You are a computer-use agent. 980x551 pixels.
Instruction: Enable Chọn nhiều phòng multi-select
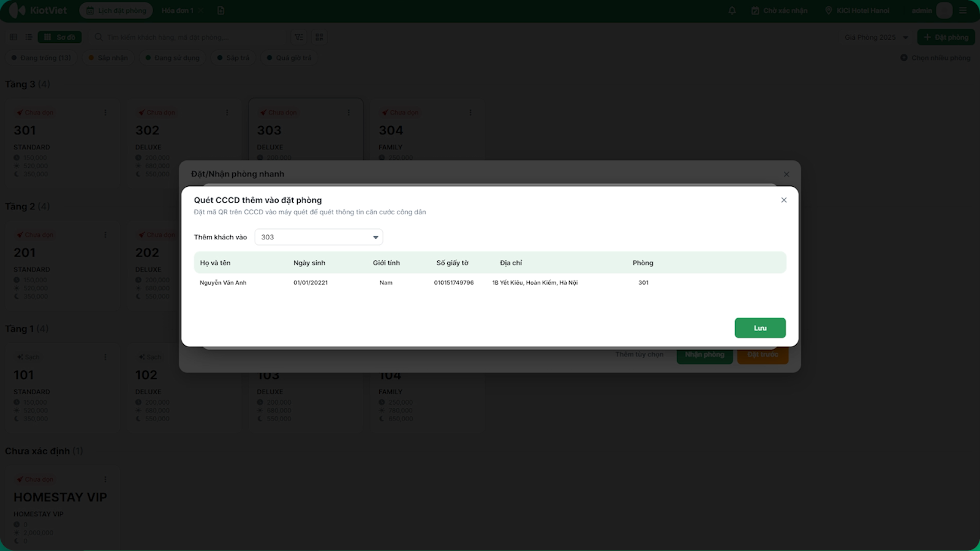tap(935, 58)
